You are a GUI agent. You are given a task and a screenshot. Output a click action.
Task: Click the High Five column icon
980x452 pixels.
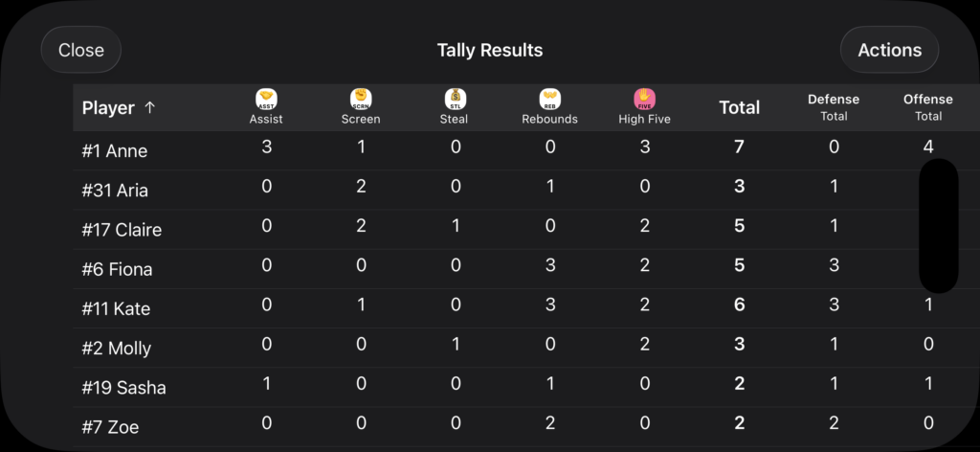coord(644,99)
